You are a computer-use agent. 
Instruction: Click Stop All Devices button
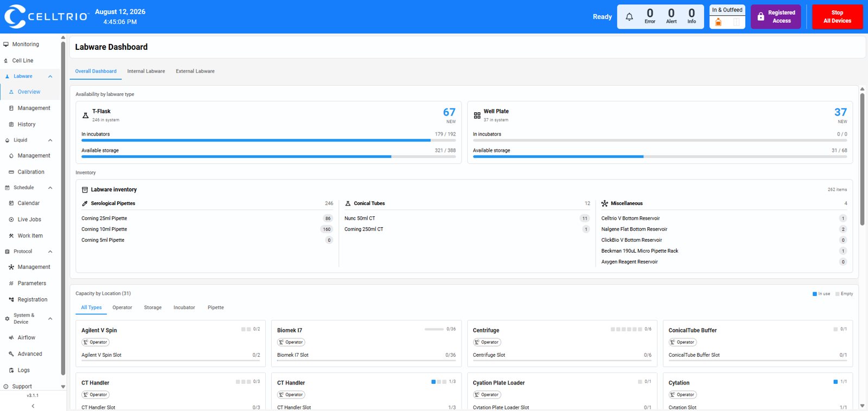837,17
